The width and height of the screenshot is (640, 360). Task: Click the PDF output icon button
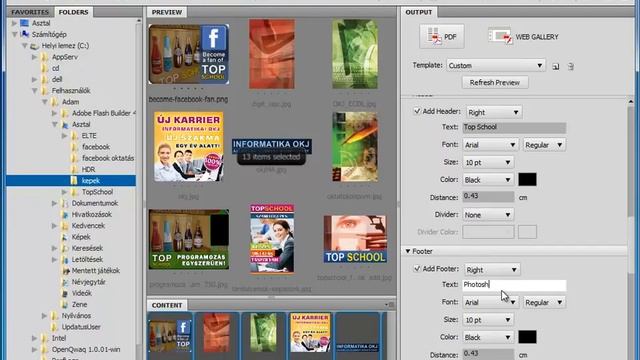(x=442, y=36)
